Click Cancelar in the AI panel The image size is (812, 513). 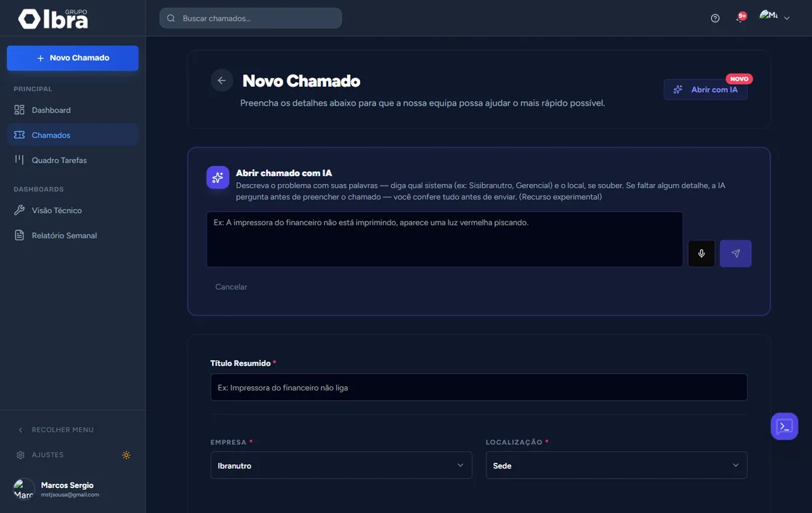tap(231, 287)
